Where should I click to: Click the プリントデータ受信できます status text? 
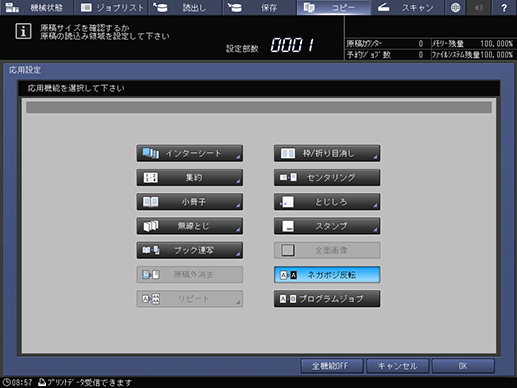point(90,382)
